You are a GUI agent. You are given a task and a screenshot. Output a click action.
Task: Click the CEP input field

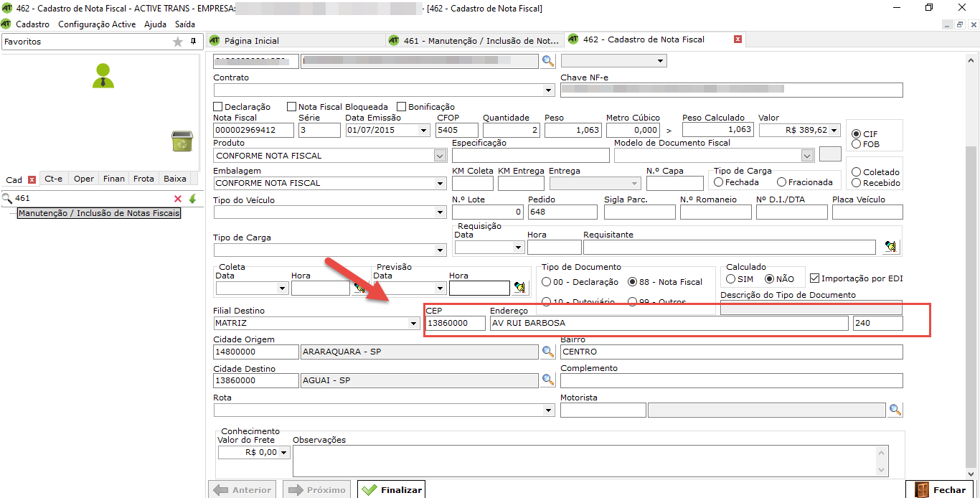(455, 324)
